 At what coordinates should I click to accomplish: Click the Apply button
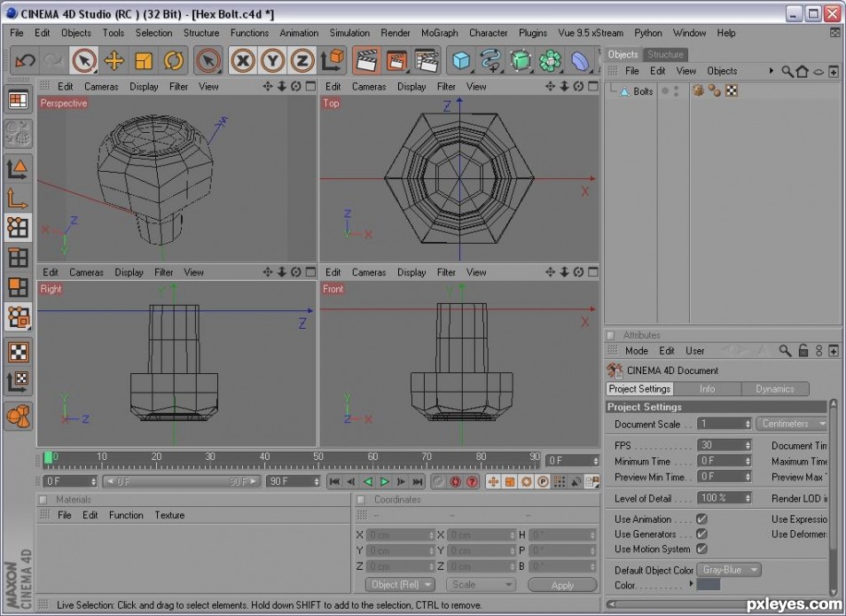click(x=562, y=585)
